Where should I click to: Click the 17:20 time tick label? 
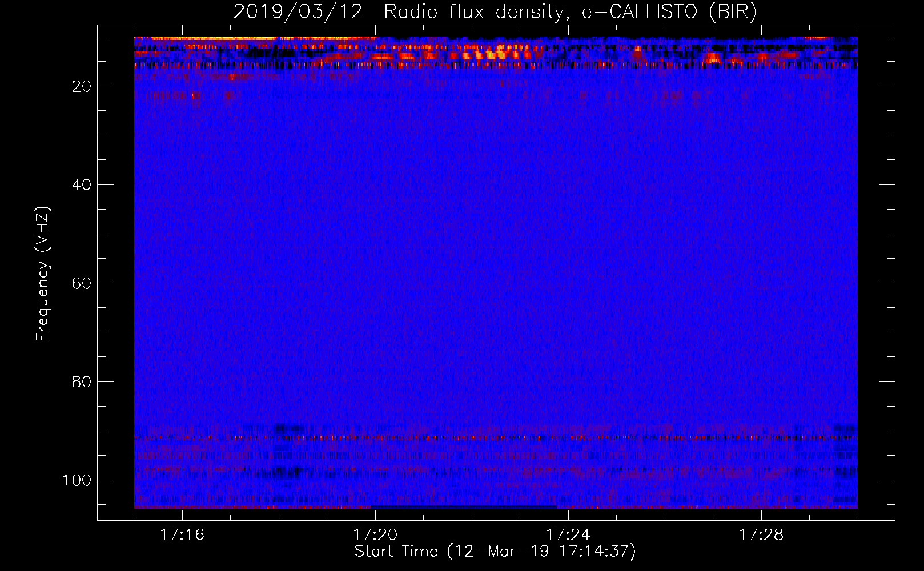pyautogui.click(x=375, y=535)
